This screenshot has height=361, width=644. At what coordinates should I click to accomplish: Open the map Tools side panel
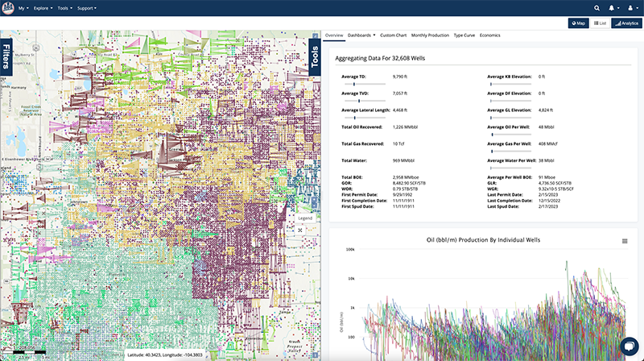315,58
